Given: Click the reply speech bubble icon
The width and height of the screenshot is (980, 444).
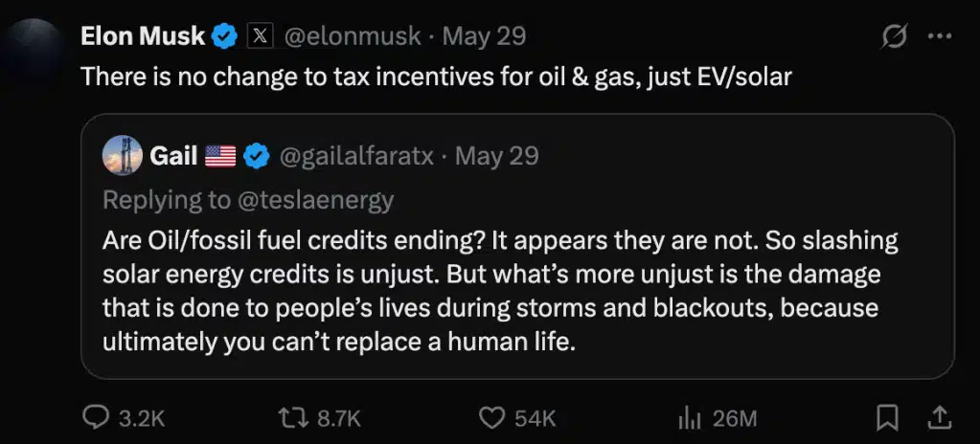Looking at the screenshot, I should [x=96, y=416].
